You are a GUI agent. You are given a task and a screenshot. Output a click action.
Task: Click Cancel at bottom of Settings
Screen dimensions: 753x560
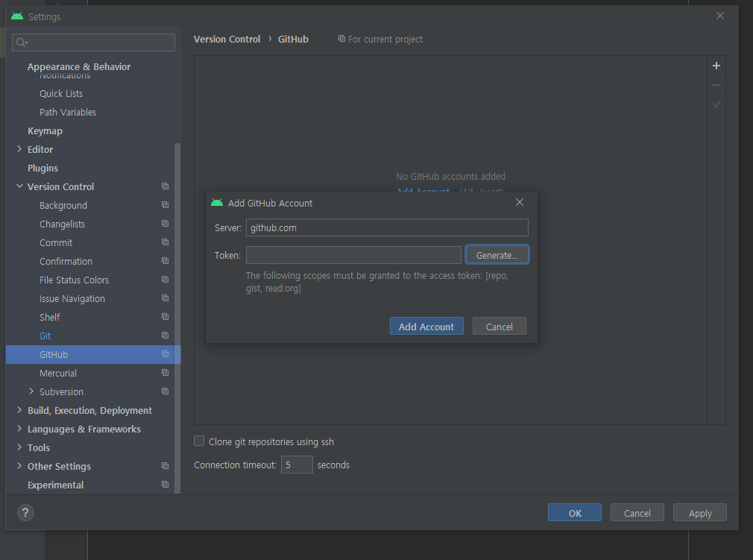(x=637, y=513)
